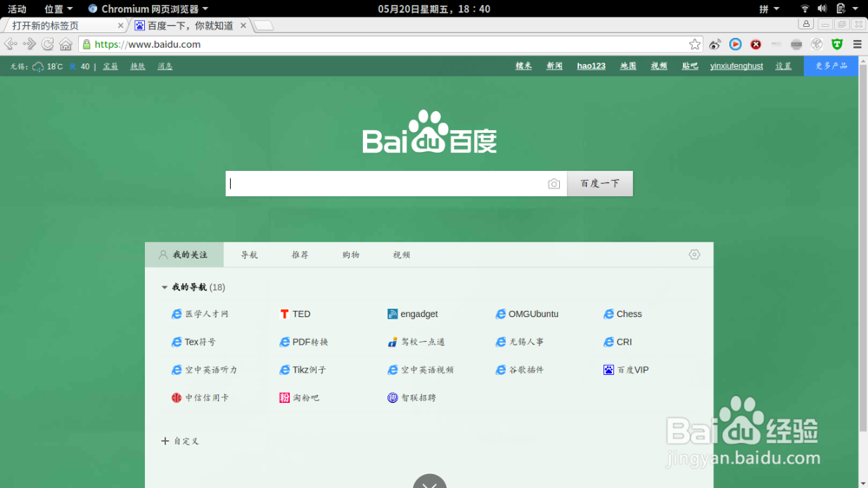Go forward with the browser forward arrow
The width and height of the screenshot is (868, 488).
(29, 43)
